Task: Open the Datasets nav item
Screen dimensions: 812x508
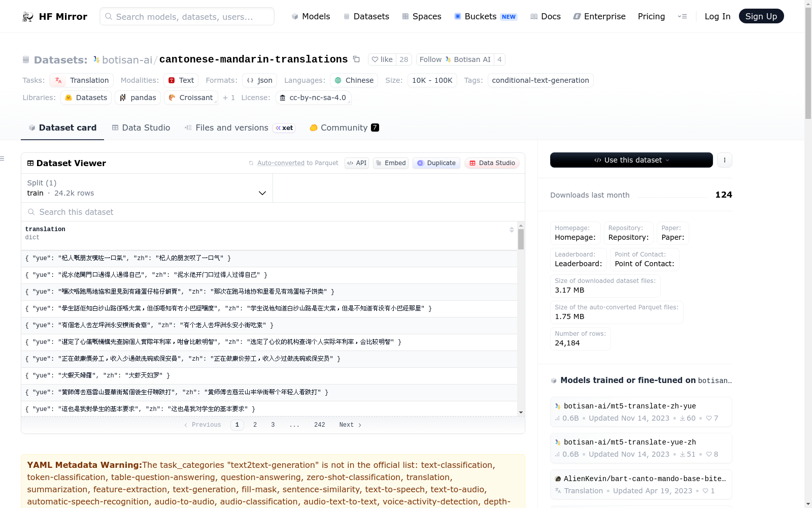Action: (366, 16)
